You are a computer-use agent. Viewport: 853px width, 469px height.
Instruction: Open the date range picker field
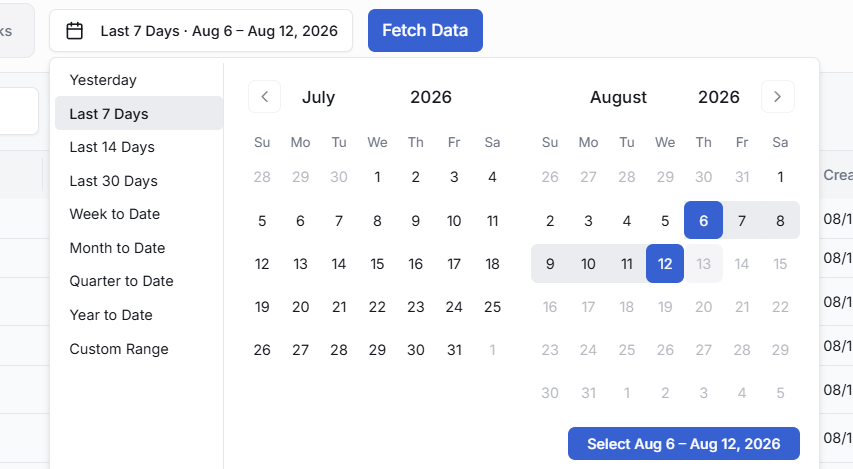201,30
